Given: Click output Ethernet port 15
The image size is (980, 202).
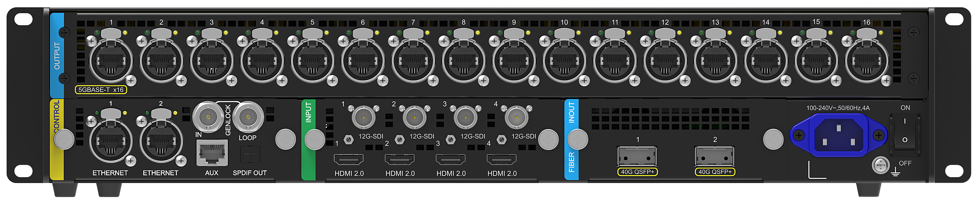Looking at the screenshot, I should point(816,61).
